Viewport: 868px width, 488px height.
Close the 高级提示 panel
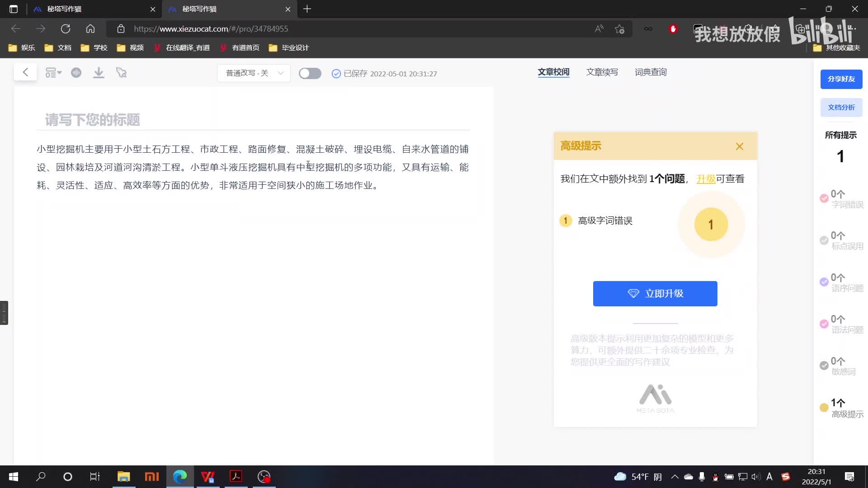(739, 146)
